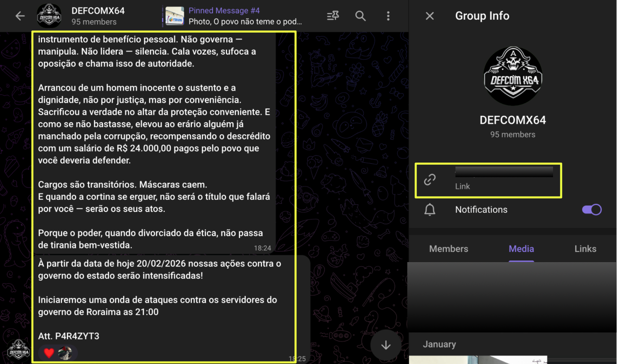Close the Group Info panel
Image resolution: width=617 pixels, height=364 pixels.
tap(430, 16)
